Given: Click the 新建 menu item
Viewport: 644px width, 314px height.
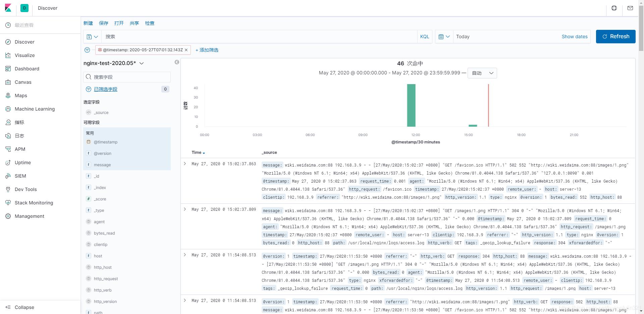Looking at the screenshot, I should click(x=88, y=23).
